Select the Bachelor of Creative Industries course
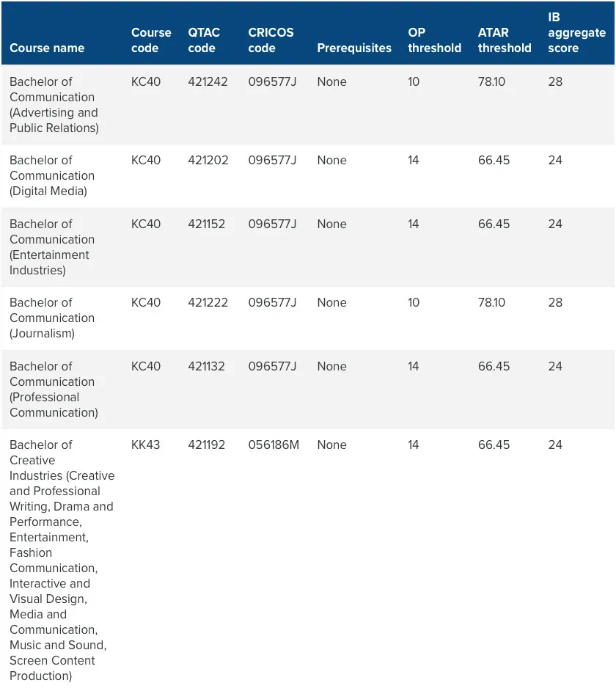The height and width of the screenshot is (691, 616). pyautogui.click(x=62, y=560)
